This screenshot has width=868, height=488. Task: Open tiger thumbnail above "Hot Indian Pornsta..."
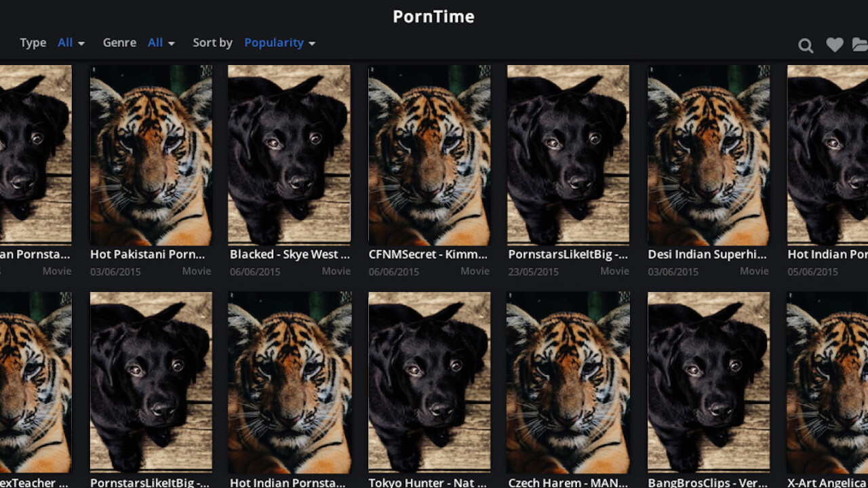pyautogui.click(x=290, y=382)
